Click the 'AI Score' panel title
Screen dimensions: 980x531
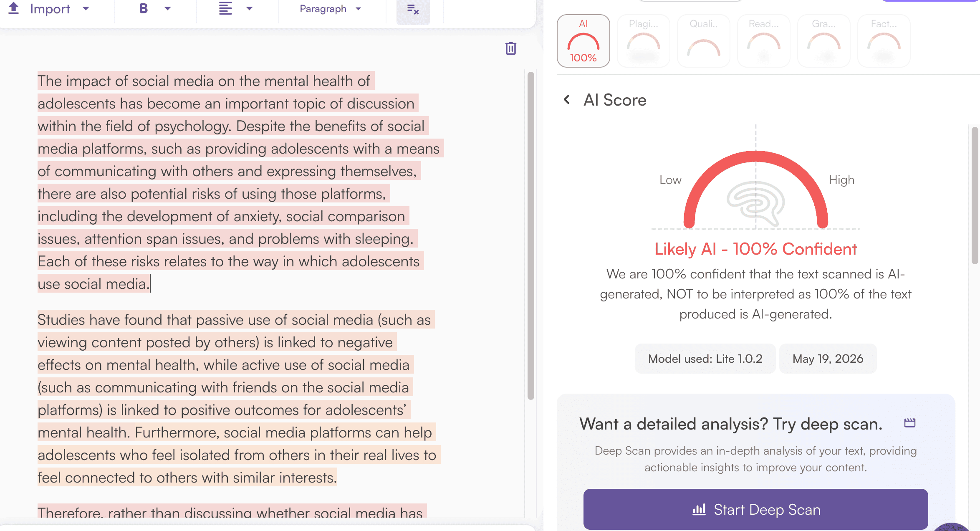[x=615, y=100]
